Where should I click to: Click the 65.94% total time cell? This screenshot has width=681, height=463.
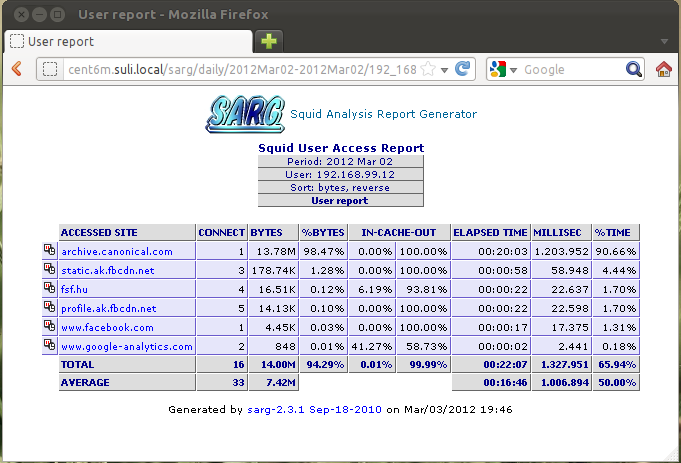[x=616, y=364]
